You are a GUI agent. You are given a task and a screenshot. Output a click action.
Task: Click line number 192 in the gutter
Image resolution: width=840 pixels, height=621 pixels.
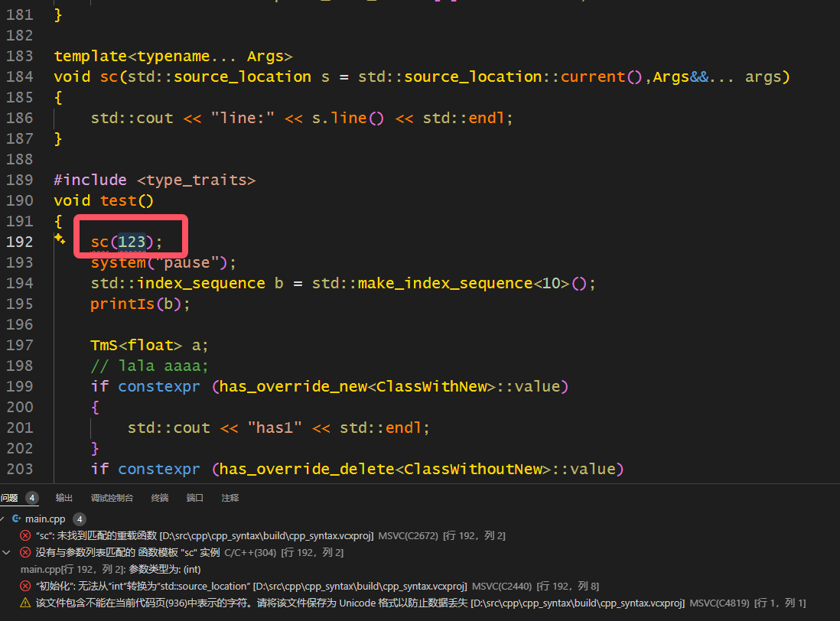[20, 242]
